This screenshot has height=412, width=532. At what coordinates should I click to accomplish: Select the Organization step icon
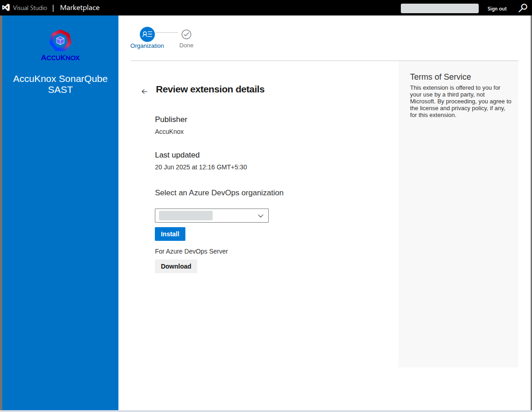147,34
